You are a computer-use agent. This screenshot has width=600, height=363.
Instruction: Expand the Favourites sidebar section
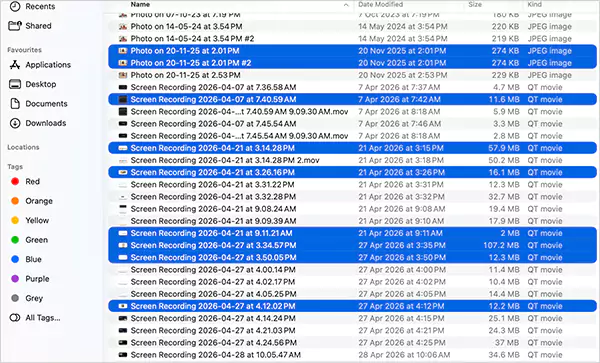pyautogui.click(x=24, y=50)
